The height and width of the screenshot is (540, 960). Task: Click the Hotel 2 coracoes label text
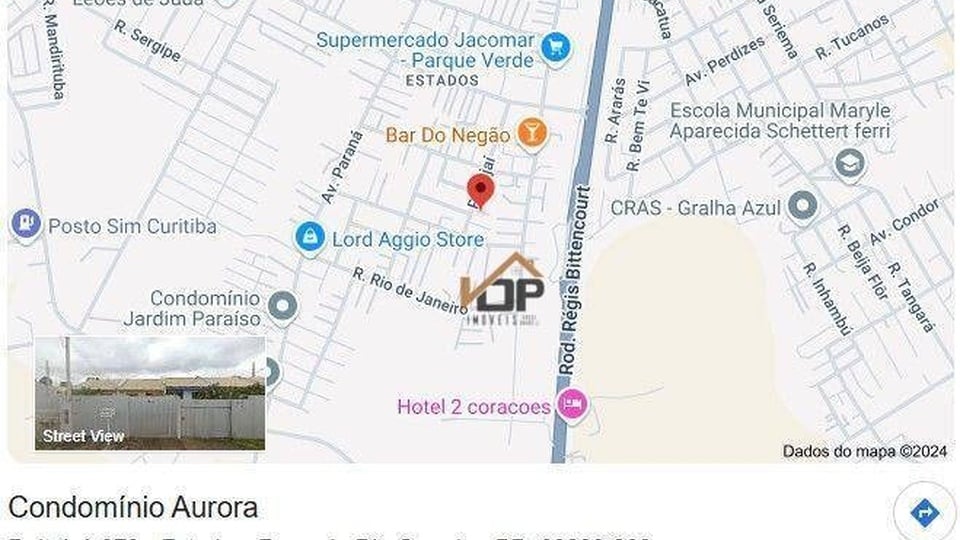click(474, 407)
